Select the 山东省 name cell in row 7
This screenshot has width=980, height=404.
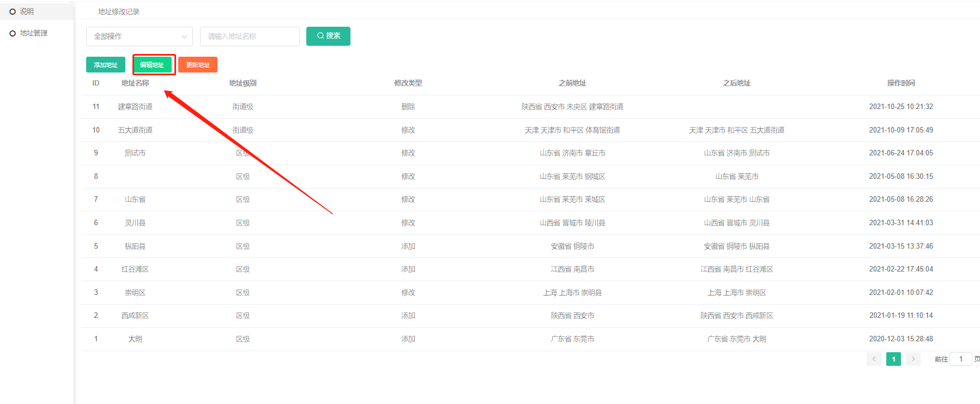[x=135, y=200]
